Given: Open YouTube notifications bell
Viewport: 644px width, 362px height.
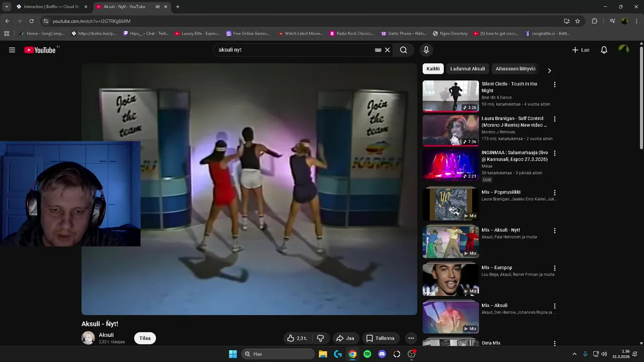Looking at the screenshot, I should (x=604, y=50).
